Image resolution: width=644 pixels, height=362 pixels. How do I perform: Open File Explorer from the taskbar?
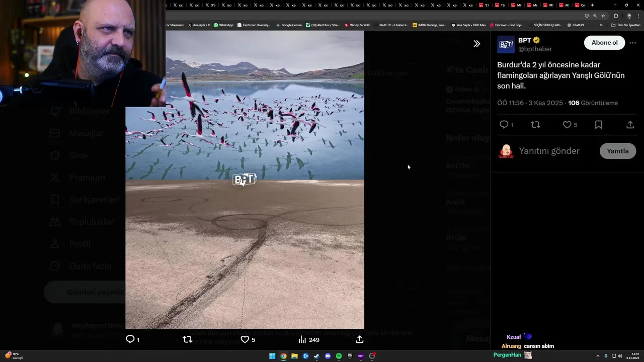[294, 356]
